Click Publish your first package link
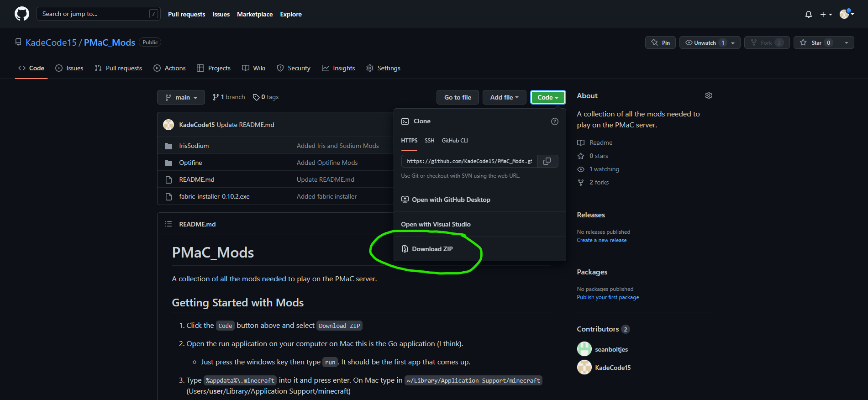The height and width of the screenshot is (400, 868). [x=608, y=297]
